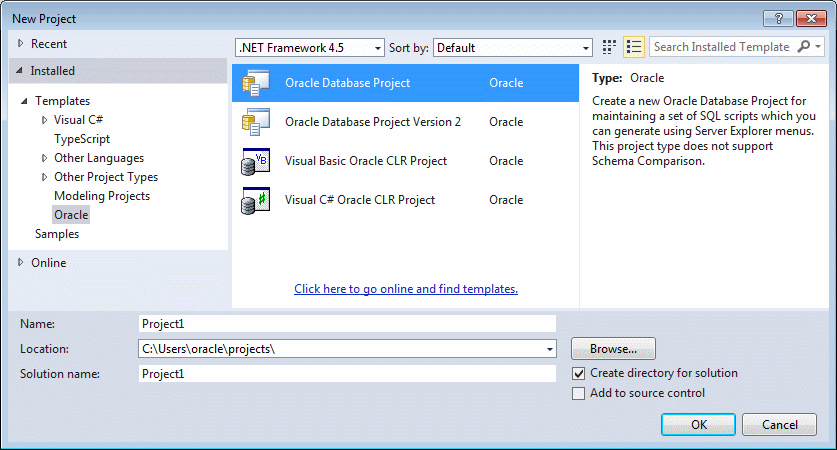Open the .NET Framework version dropdown
The height and width of the screenshot is (450, 837).
(310, 48)
